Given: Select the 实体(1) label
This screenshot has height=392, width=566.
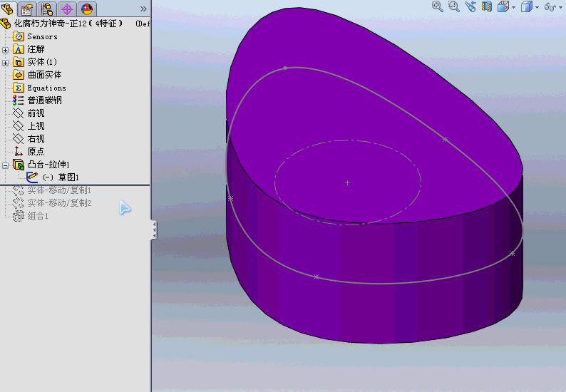Looking at the screenshot, I should pos(42,62).
